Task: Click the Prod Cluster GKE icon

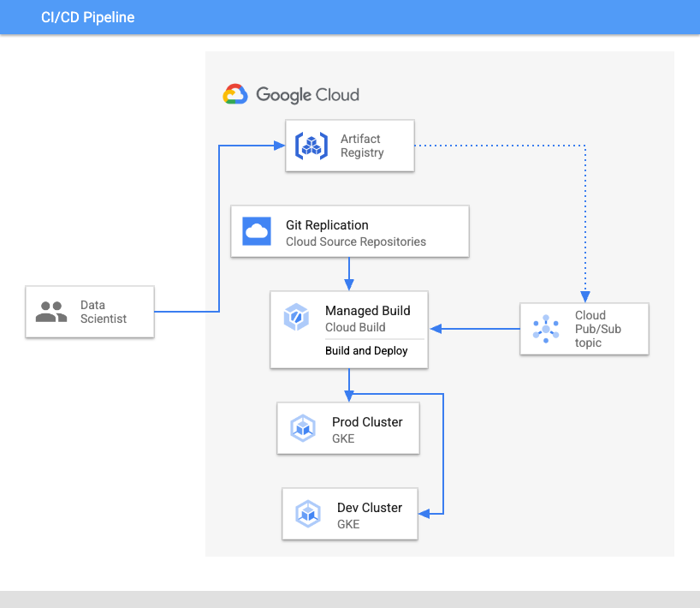Action: [303, 427]
